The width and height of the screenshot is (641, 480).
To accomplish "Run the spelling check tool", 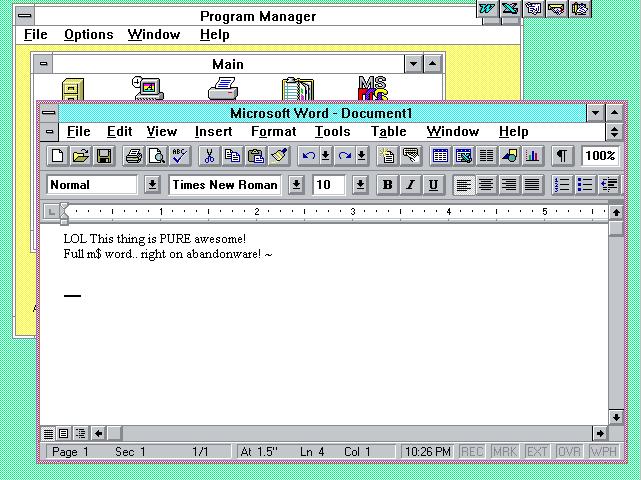I will pyautogui.click(x=179, y=156).
